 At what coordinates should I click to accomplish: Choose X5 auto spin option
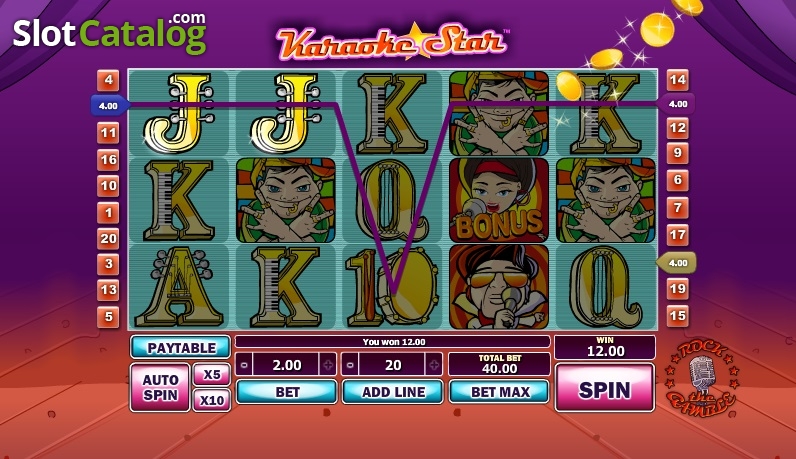212,375
